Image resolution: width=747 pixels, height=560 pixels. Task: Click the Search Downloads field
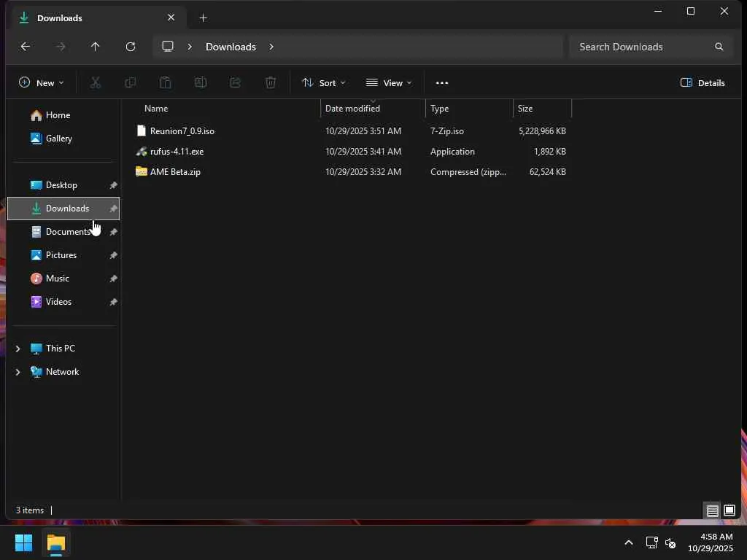651,47
